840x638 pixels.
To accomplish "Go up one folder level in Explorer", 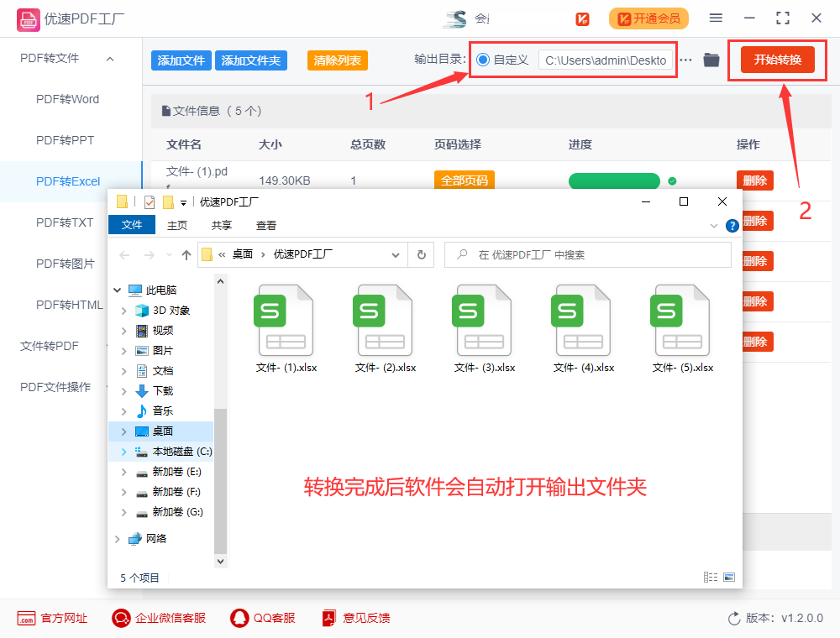I will 186,254.
